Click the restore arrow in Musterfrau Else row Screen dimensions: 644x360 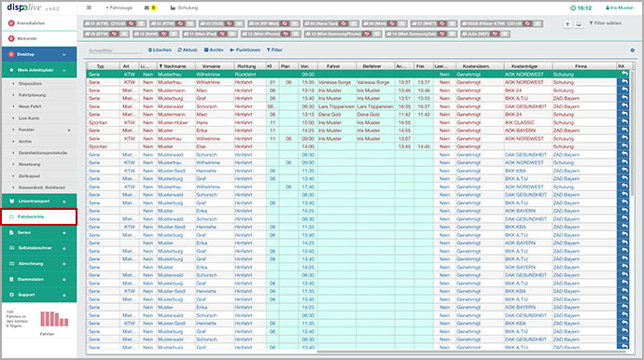tap(624, 146)
